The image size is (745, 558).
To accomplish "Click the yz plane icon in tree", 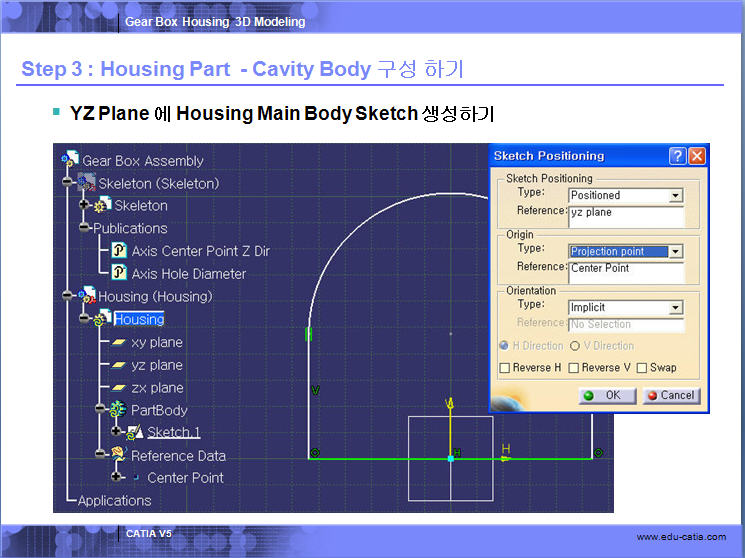I will pos(117,365).
